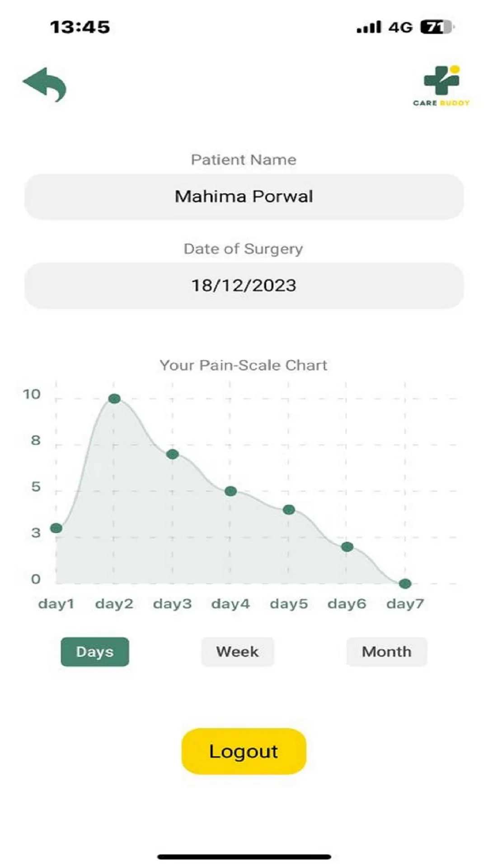Tap the day7 axis label
This screenshot has height=868, width=488.
click(405, 604)
